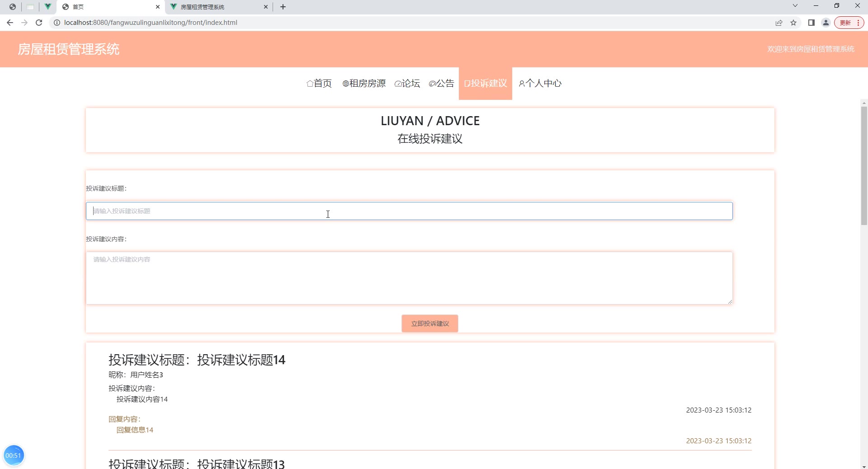Image resolution: width=868 pixels, height=469 pixels.
Task: Open a new browser tab
Action: 283,7
